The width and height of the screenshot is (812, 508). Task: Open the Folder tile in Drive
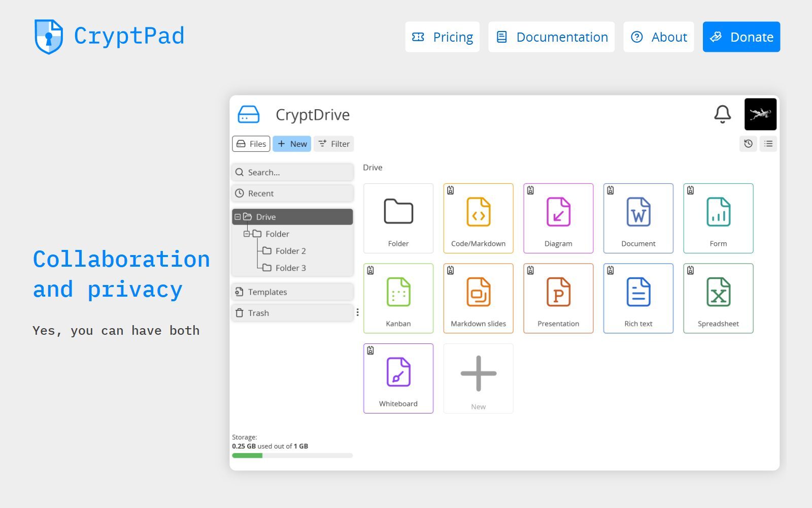click(398, 218)
